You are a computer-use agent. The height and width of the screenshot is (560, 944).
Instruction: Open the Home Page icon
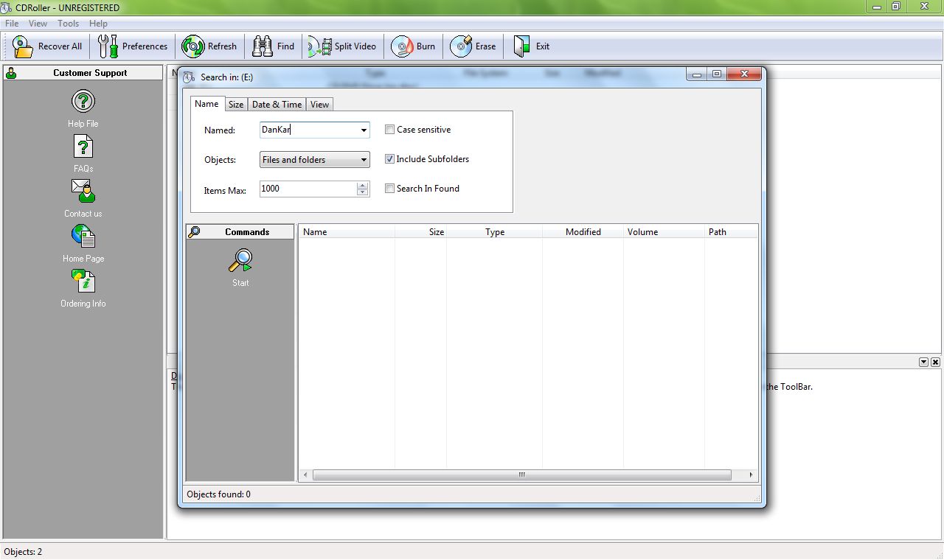(x=83, y=237)
